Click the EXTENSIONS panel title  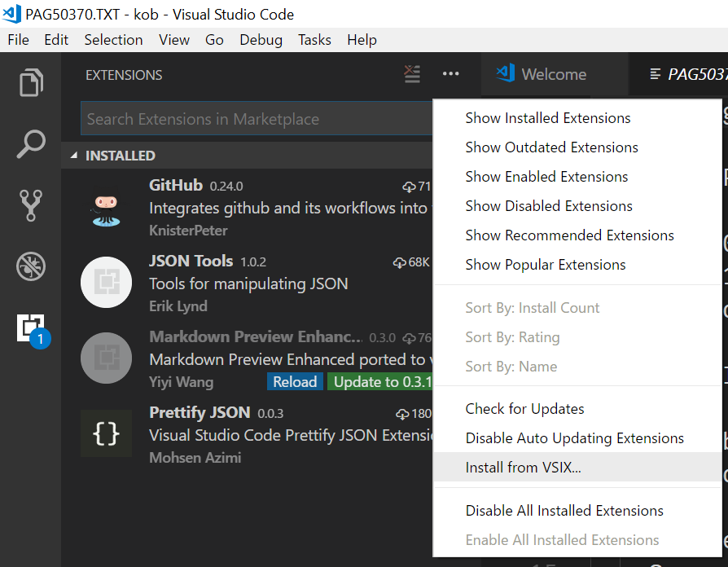124,75
